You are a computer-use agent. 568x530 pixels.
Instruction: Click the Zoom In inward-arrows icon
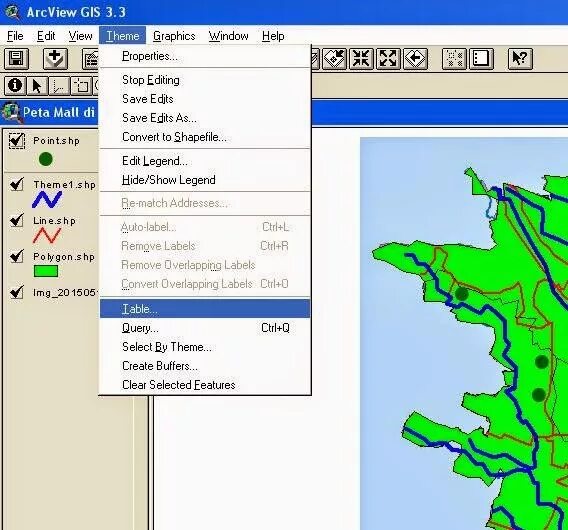point(361,58)
